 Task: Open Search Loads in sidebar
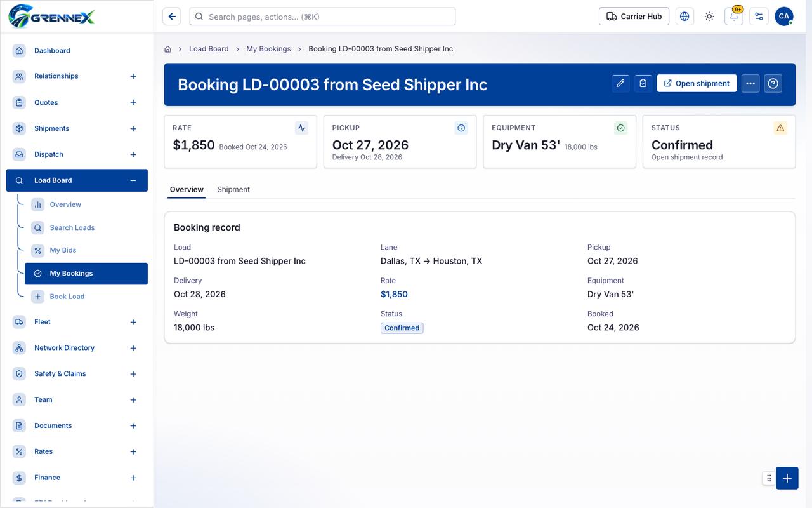pyautogui.click(x=86, y=227)
